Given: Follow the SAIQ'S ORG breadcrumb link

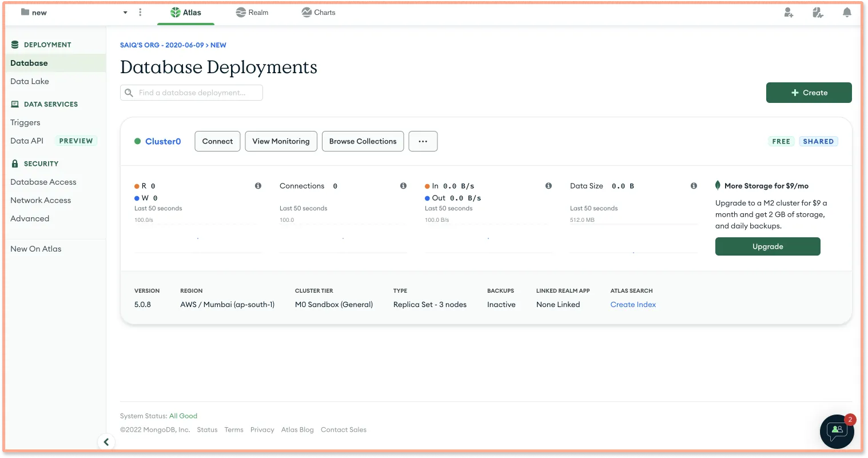Looking at the screenshot, I should (162, 45).
